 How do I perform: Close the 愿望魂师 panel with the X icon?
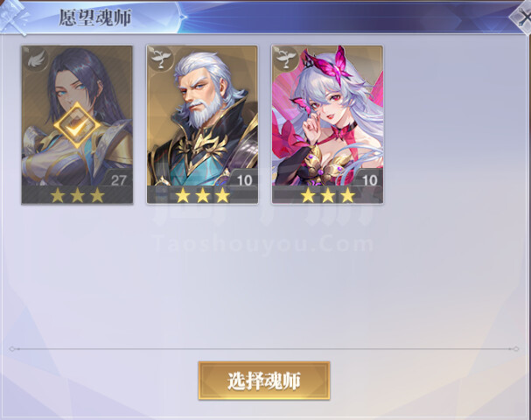tap(522, 17)
